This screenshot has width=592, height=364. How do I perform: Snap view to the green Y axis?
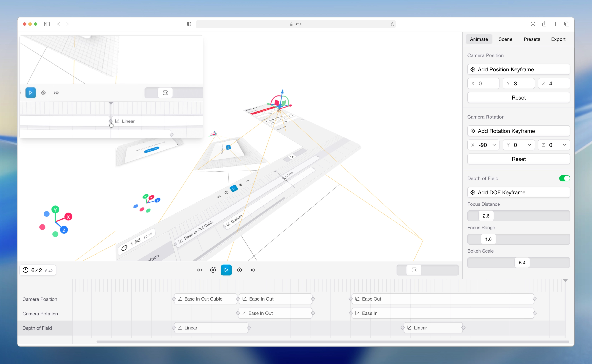(55, 210)
